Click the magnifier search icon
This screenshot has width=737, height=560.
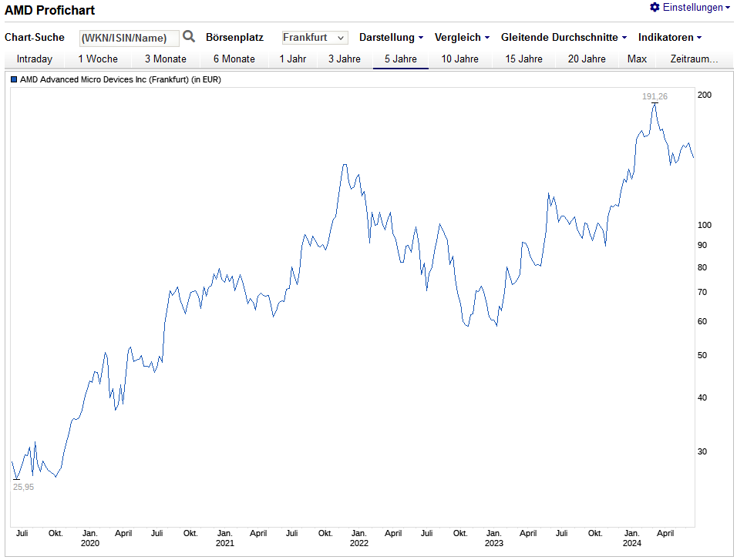tap(189, 36)
